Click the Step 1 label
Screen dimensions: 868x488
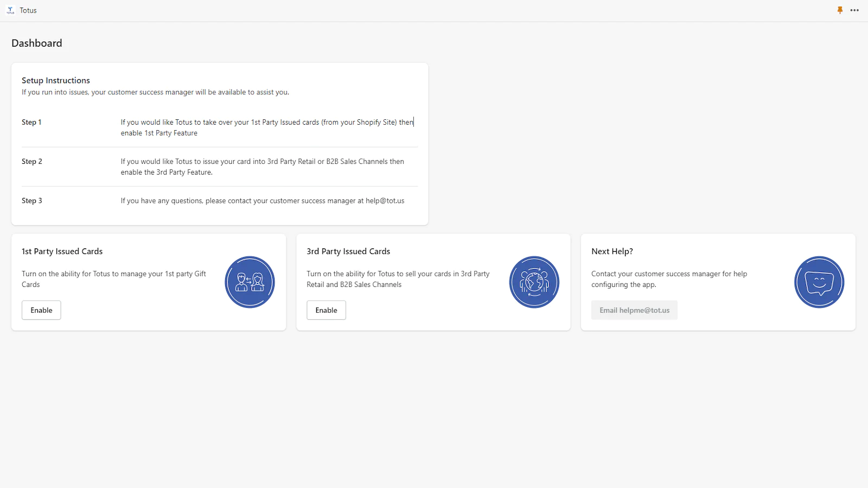(x=31, y=122)
